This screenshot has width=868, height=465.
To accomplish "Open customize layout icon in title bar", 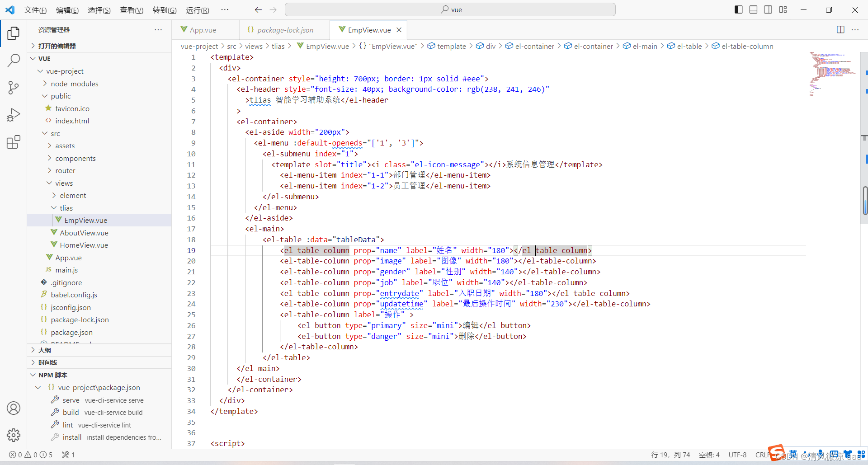I will coord(783,9).
